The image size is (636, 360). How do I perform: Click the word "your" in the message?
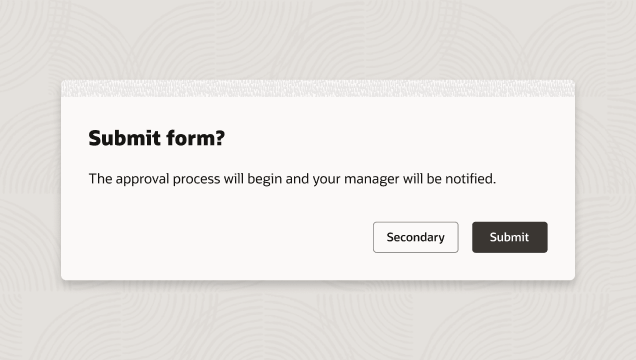click(326, 179)
